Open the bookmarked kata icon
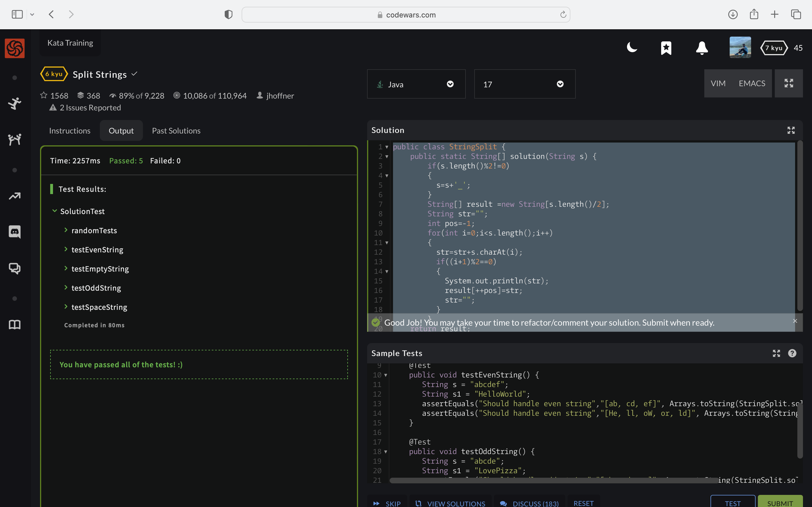Screen dimensions: 812x507 tap(666, 48)
